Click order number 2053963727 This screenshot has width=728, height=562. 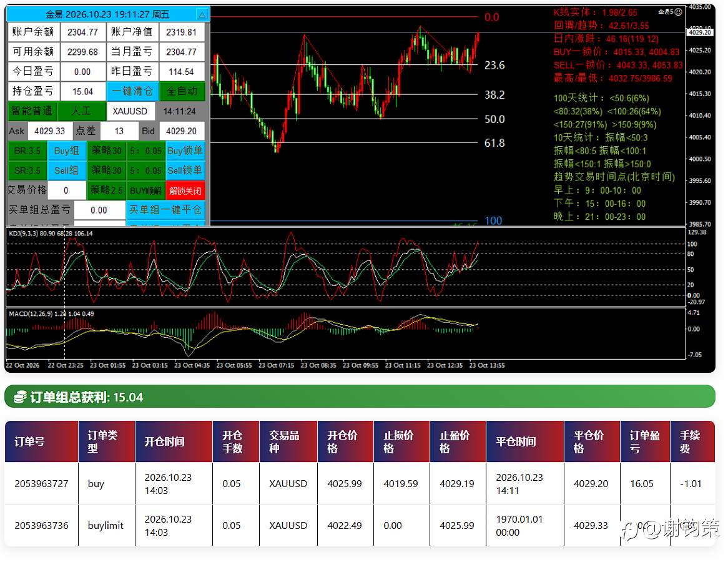tap(41, 483)
